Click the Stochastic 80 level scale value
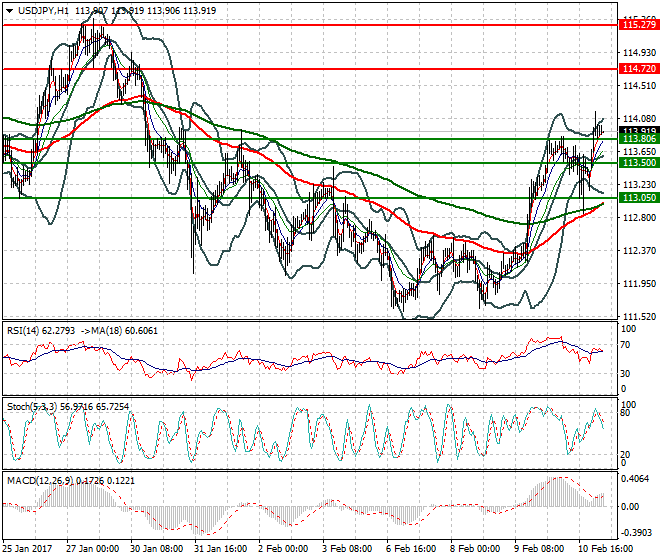 (626, 413)
